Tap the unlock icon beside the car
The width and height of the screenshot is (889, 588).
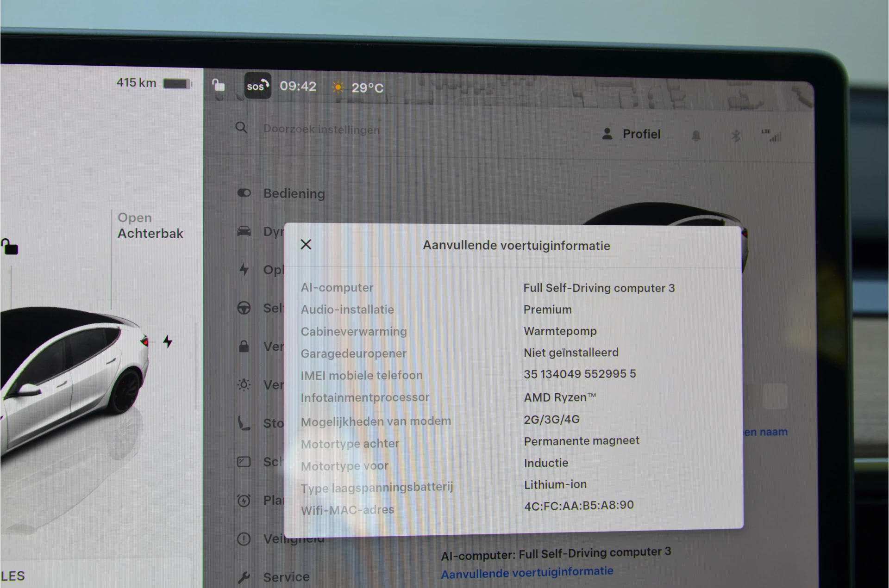point(10,247)
